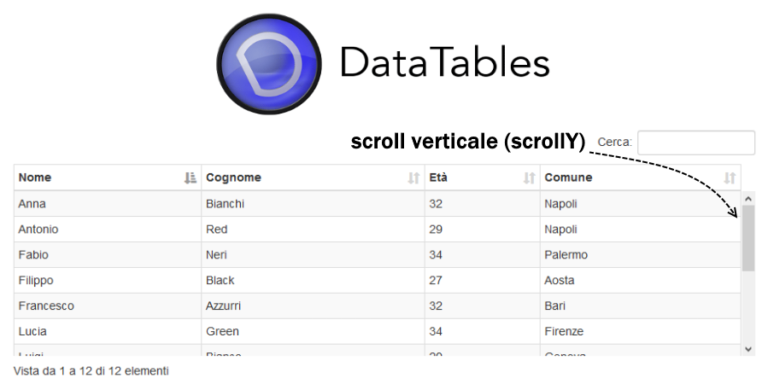
Task: Click the sort arrows in Età column
Action: (x=529, y=178)
